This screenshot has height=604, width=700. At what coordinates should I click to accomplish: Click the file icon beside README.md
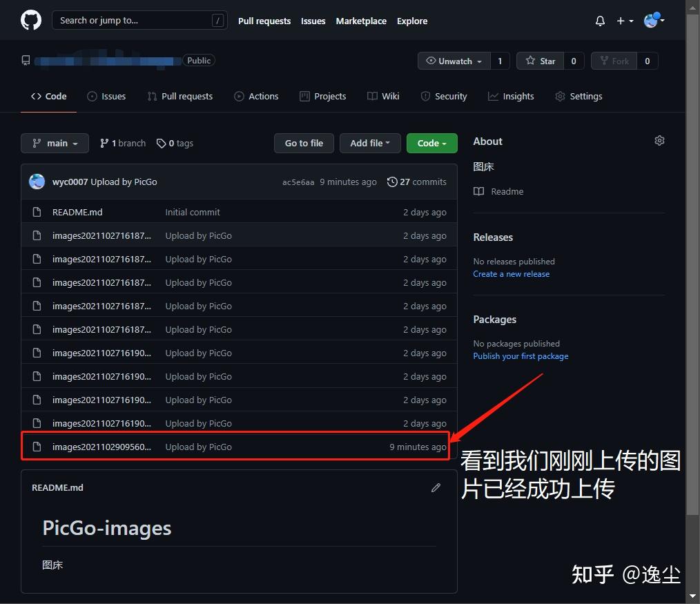click(x=37, y=212)
